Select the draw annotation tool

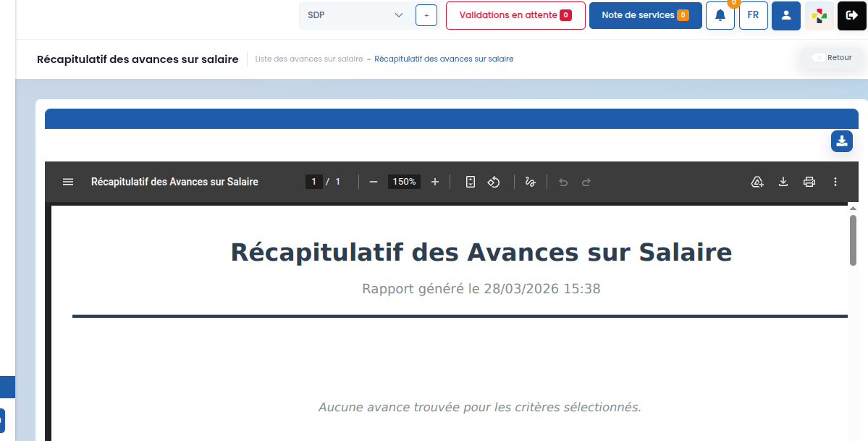[531, 182]
